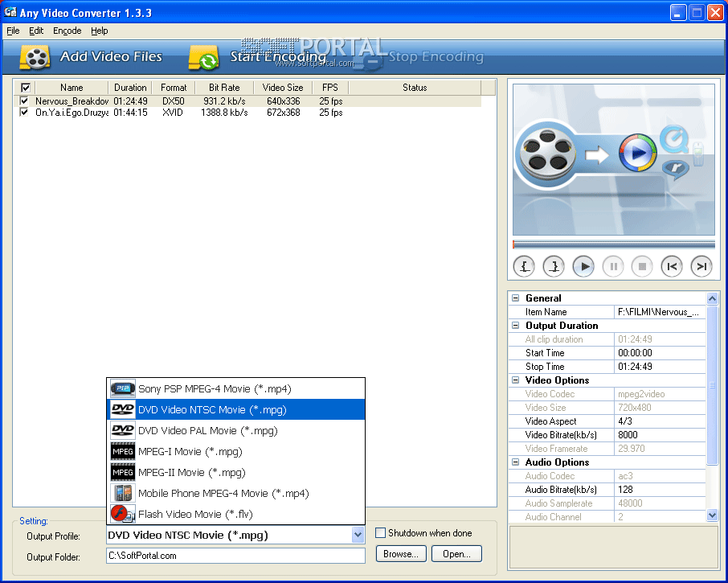Image resolution: width=728 pixels, height=583 pixels.
Task: Choose MPEG-II Movie (*.mpg) profile
Action: [236, 472]
